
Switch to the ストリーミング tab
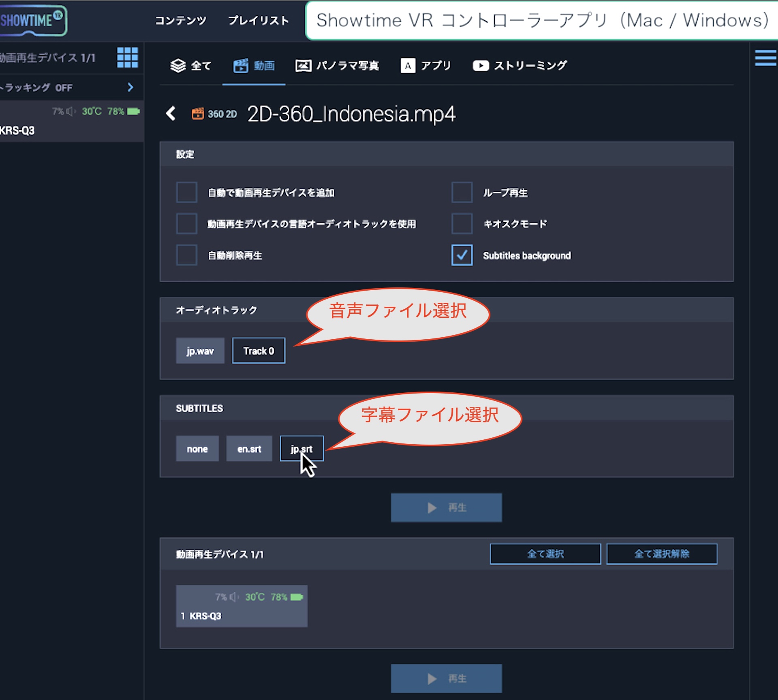(519, 65)
